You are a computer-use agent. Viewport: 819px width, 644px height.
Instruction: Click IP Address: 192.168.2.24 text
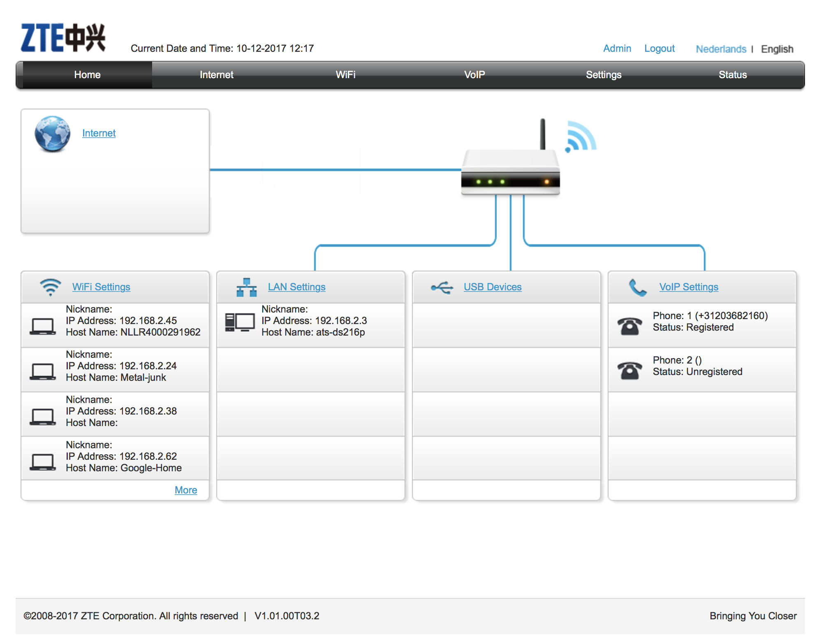(x=121, y=366)
